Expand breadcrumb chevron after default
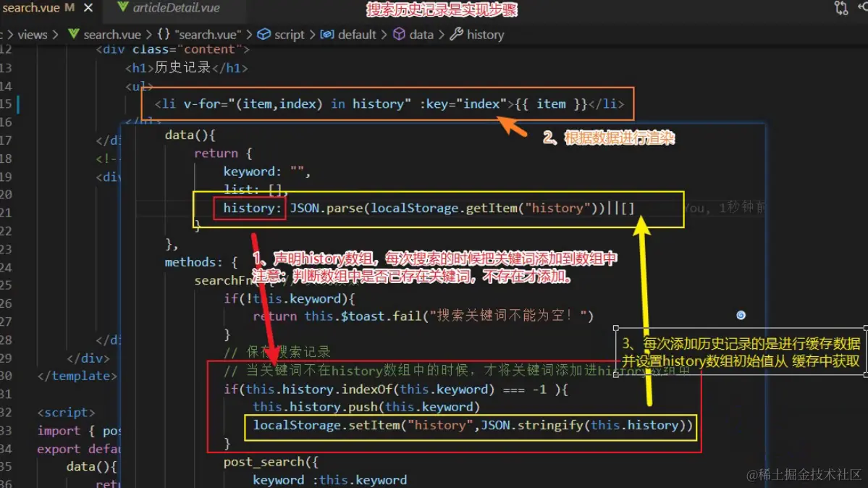 pos(384,34)
